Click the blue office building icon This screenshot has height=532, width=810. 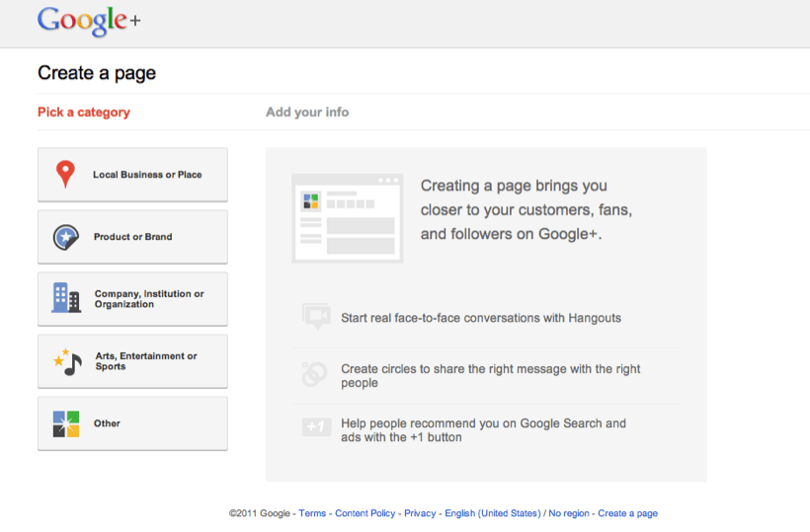[x=66, y=298]
